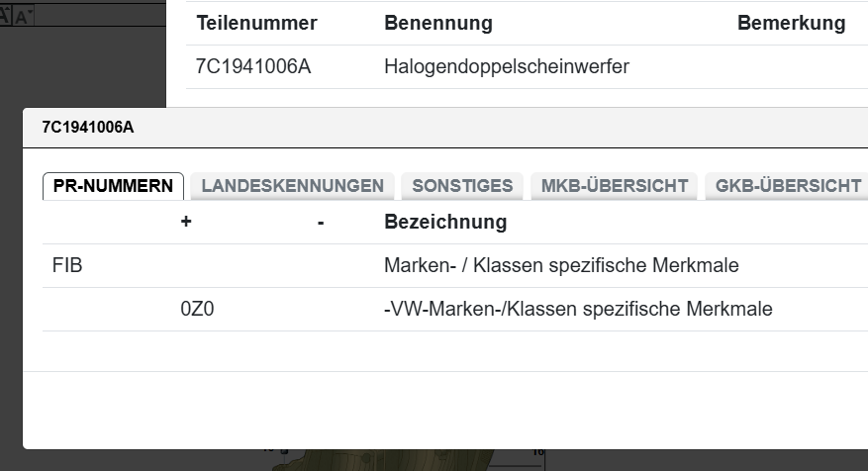Click part number 7C1941006A in table
The image size is (868, 471).
254,67
